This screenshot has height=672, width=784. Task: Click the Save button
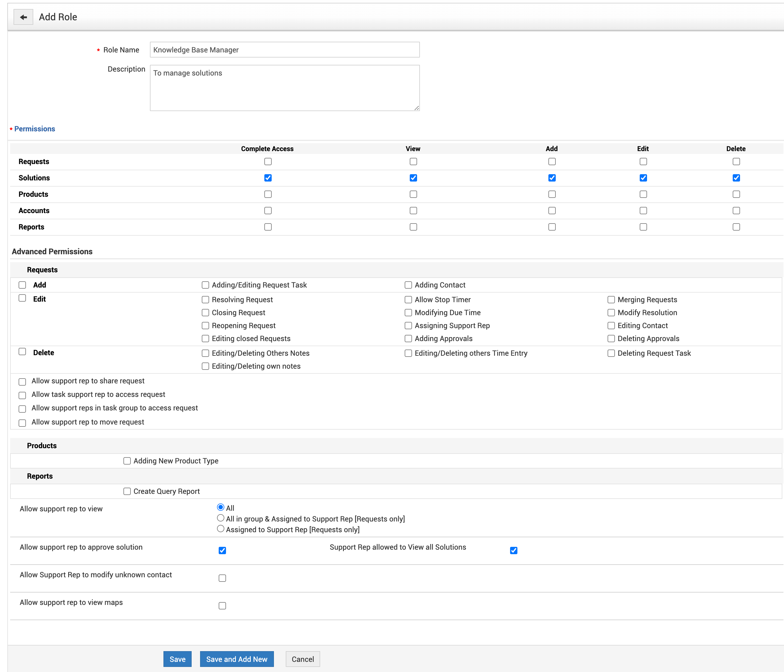click(x=177, y=659)
